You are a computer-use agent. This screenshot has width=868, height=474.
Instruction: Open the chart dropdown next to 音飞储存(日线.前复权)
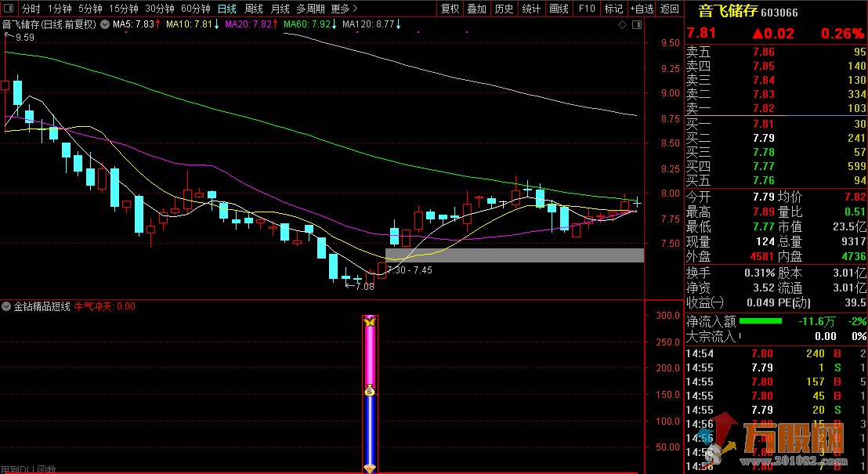pos(105,24)
